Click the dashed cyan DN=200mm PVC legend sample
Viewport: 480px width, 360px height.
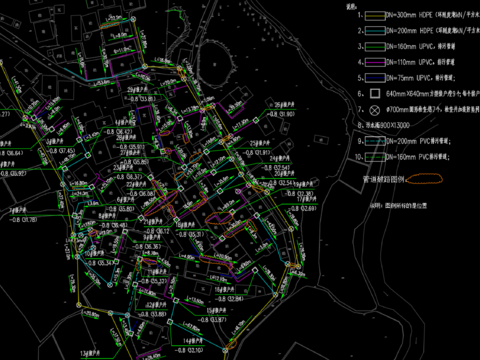(375, 141)
